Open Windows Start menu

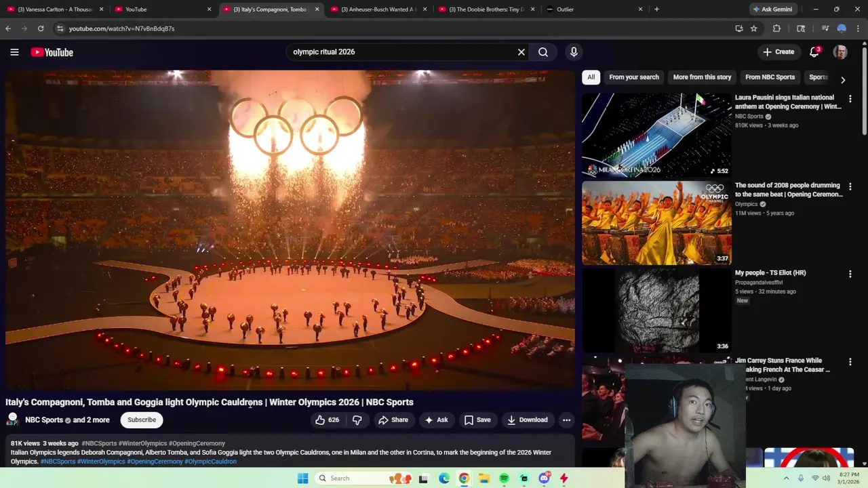click(303, 479)
